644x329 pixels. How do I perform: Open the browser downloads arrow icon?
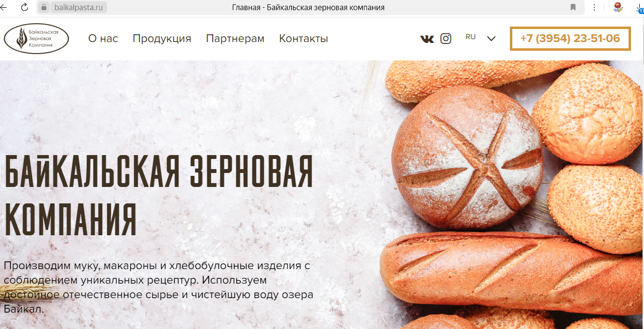(x=640, y=7)
